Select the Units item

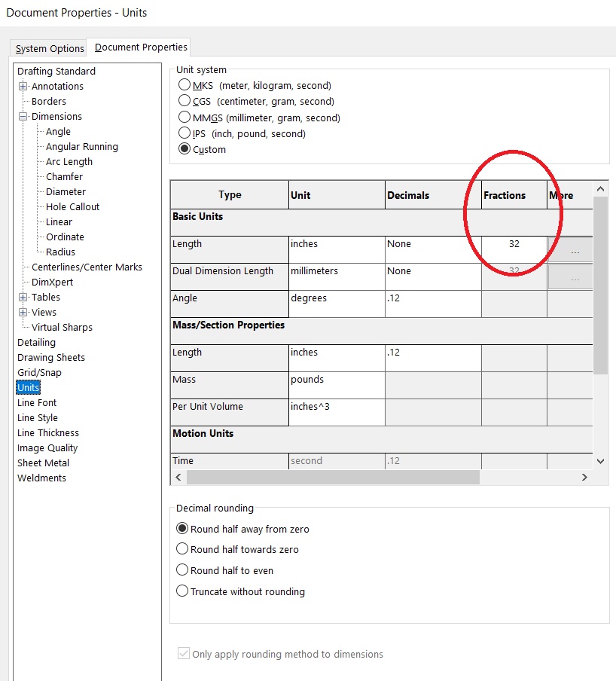28,387
